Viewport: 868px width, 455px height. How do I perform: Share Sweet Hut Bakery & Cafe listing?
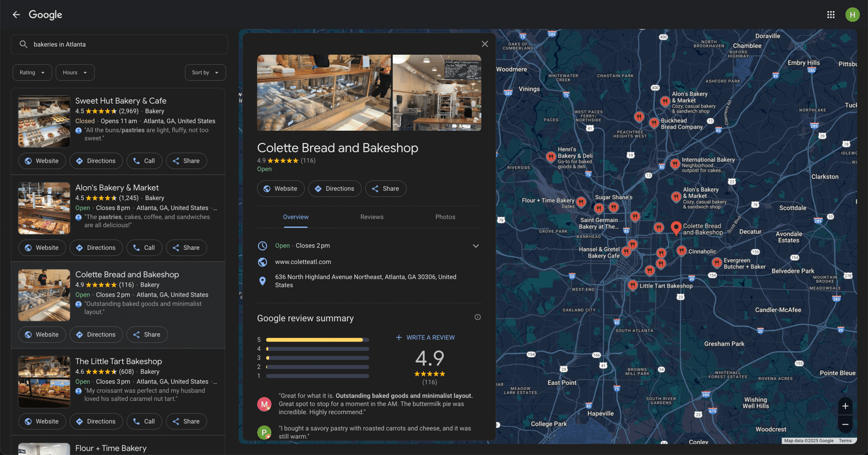click(x=186, y=161)
